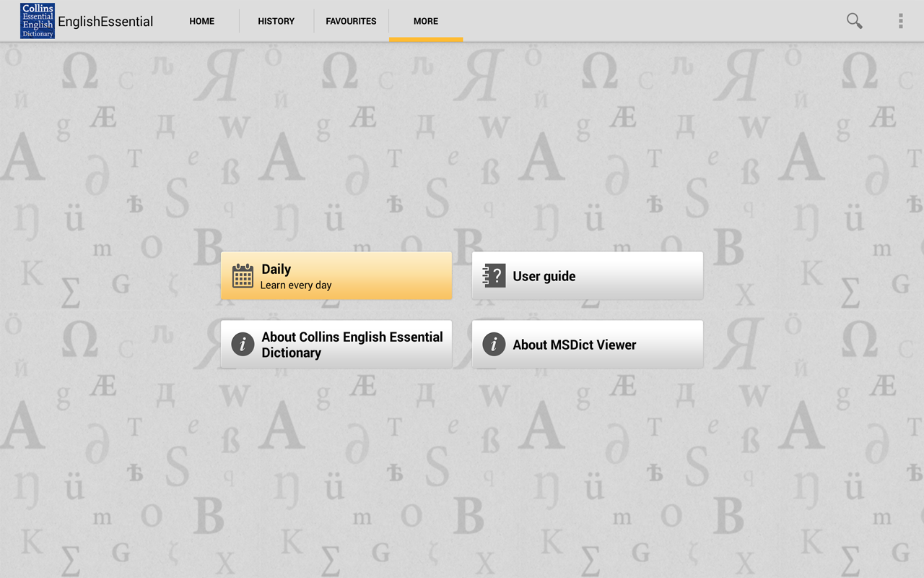Click the EnglishEssential app title
924x578 pixels.
click(105, 21)
